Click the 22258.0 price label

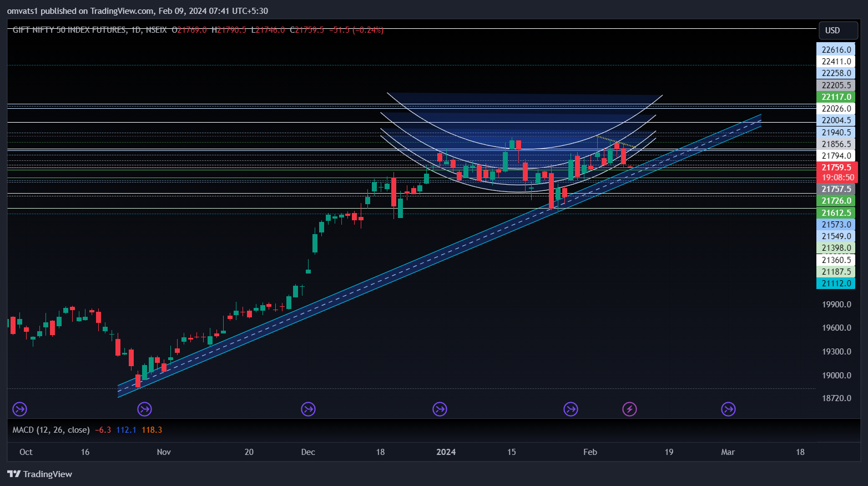tap(836, 73)
